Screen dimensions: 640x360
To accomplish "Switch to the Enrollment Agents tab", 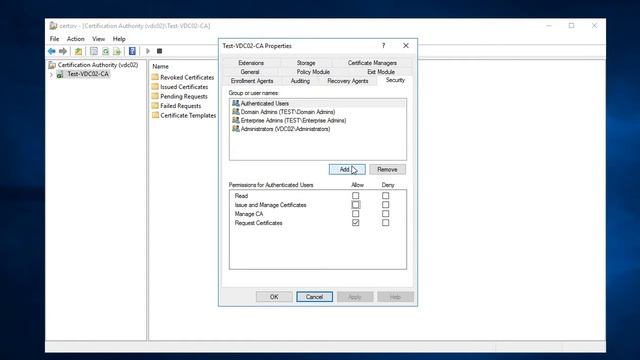I will tap(252, 81).
